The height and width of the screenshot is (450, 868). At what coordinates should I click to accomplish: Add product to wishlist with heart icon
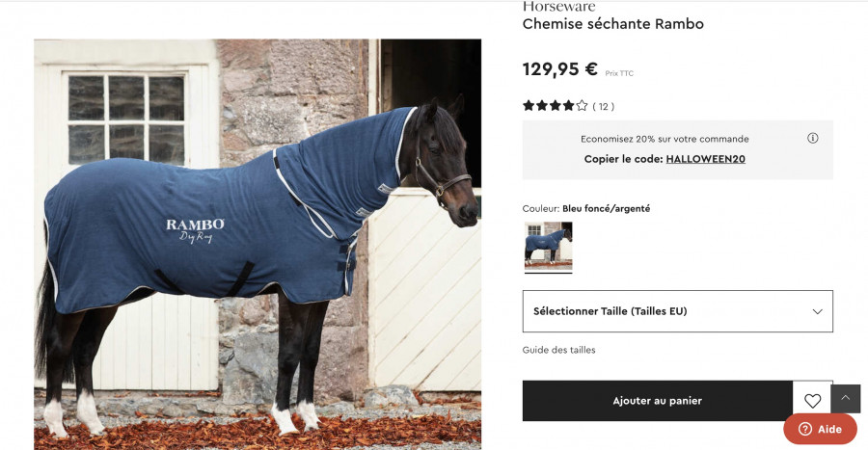coord(812,401)
